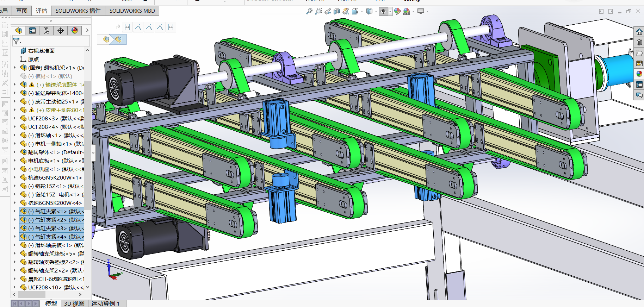Open Appearances task pane color ball

tap(639, 74)
